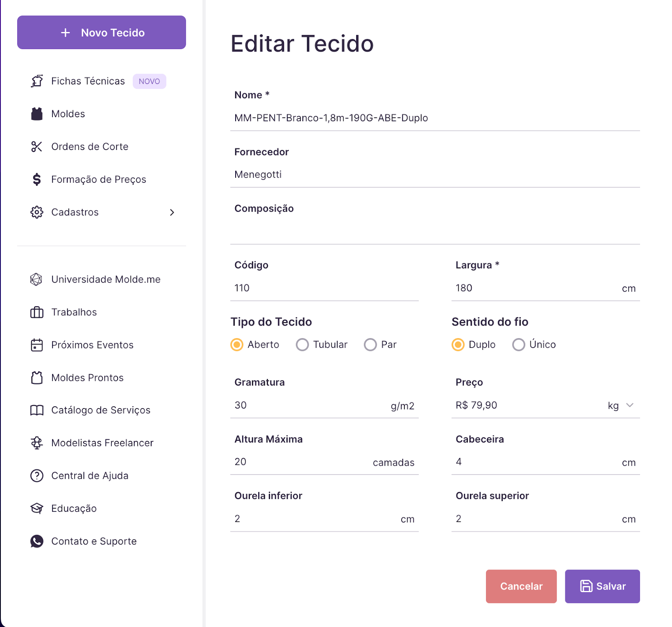
Task: Click the dollar icon for Formação de Preços
Action: (x=37, y=179)
